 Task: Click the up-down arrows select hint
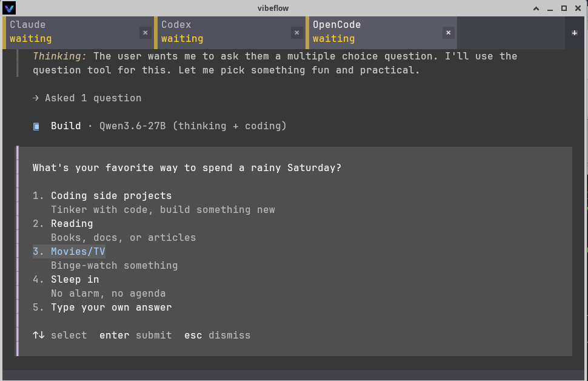pos(59,335)
